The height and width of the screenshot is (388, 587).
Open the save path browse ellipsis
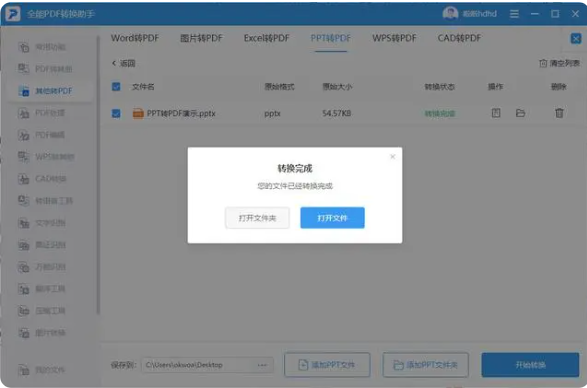[x=262, y=365]
